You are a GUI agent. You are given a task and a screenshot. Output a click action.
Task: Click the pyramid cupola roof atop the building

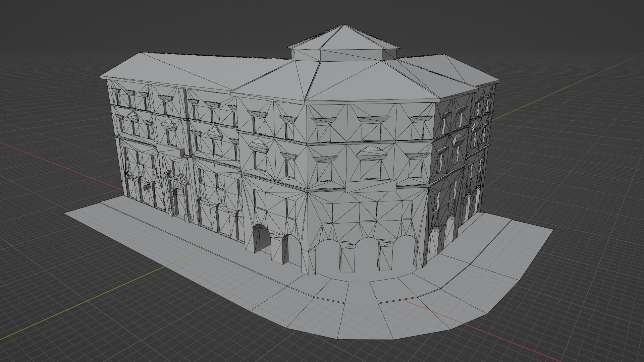[344, 38]
